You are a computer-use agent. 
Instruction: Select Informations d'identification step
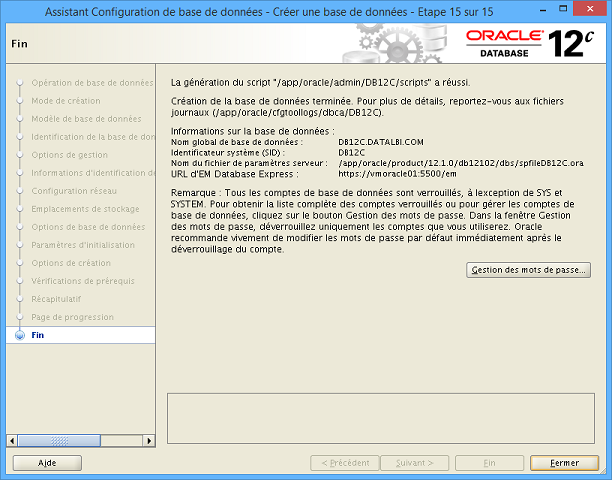93,173
